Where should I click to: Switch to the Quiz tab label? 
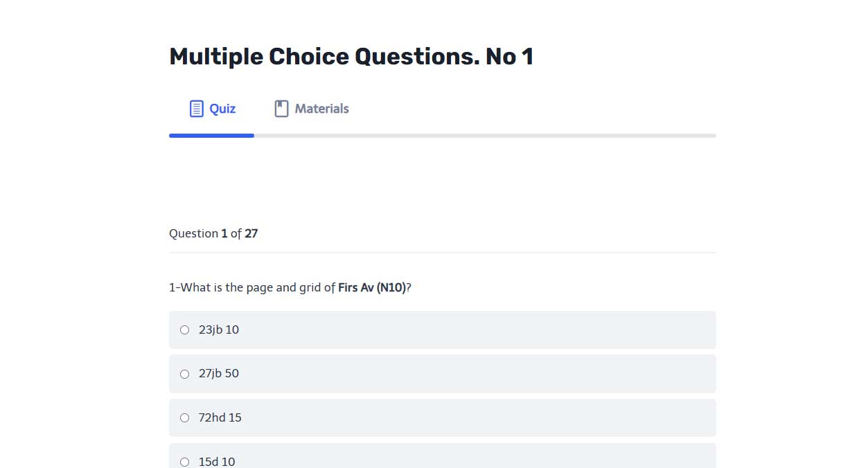click(x=222, y=109)
